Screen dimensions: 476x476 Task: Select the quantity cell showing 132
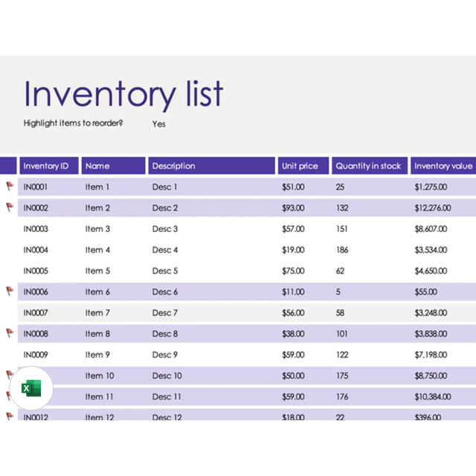[342, 208]
